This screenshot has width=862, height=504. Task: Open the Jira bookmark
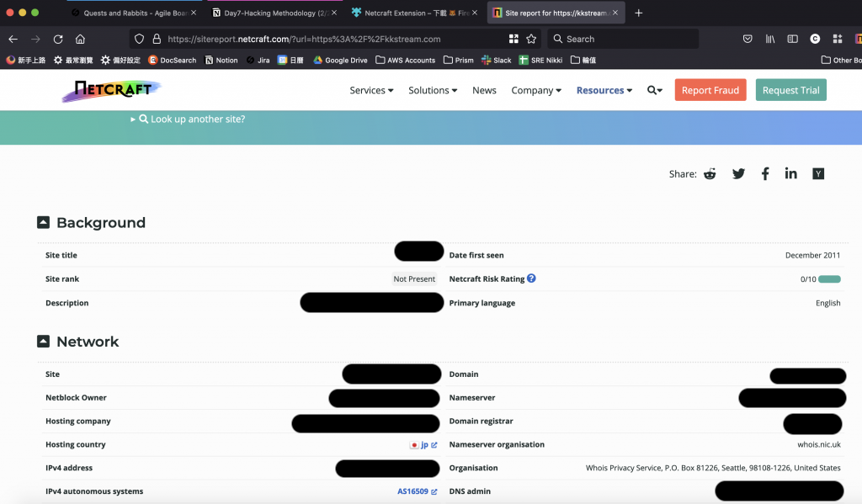click(x=258, y=60)
